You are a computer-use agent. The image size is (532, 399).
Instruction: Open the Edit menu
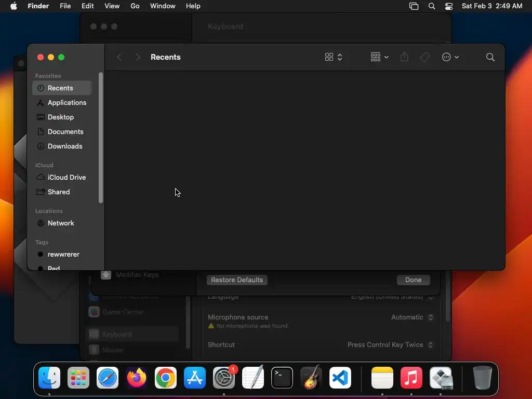click(x=87, y=6)
